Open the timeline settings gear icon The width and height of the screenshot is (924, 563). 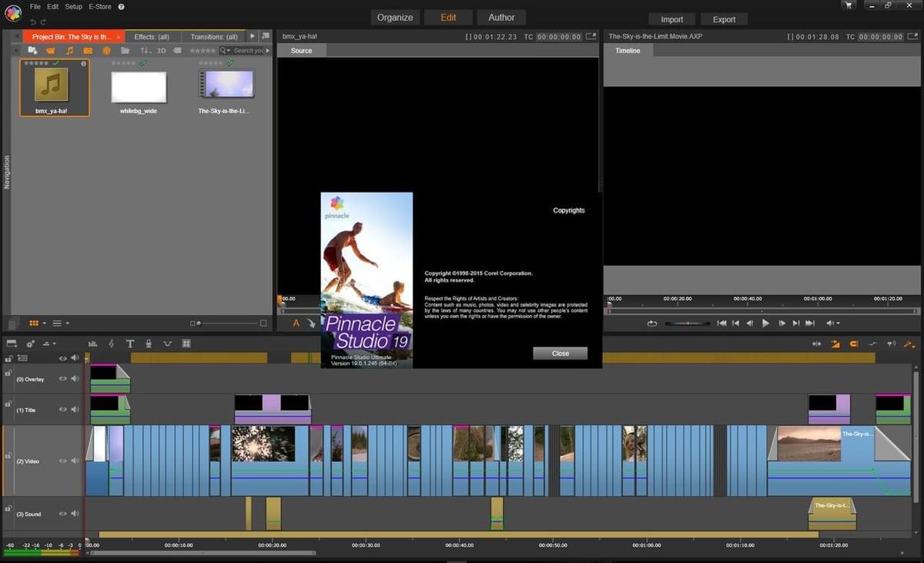(x=31, y=343)
